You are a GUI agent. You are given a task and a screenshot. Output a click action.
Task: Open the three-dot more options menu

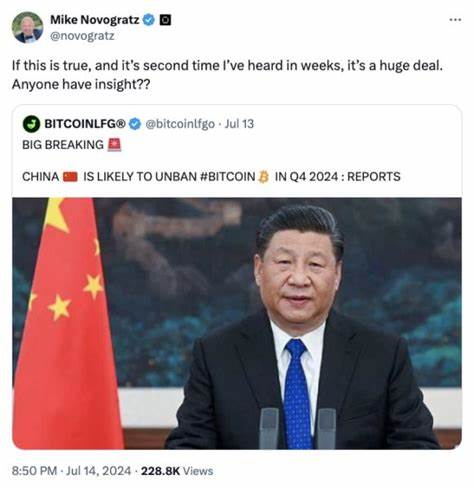[x=455, y=20]
